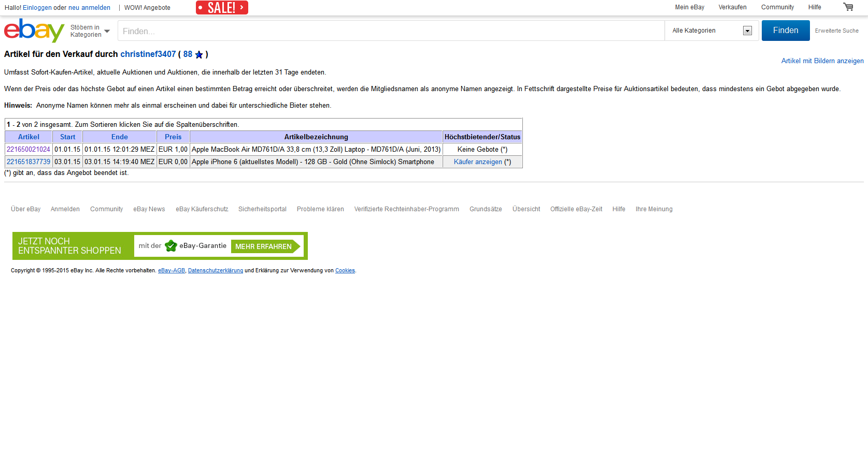Screen dimensions: 868x468
Task: Sort by the Ende column header
Action: coord(119,137)
